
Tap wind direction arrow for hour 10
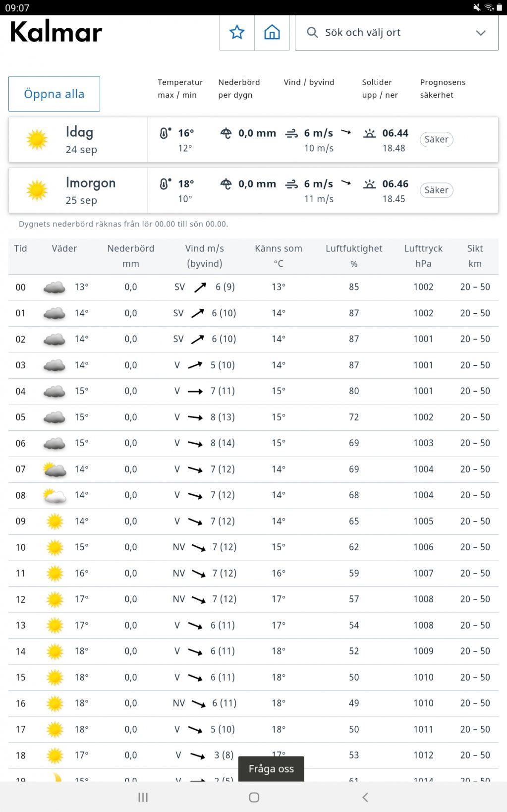199,547
